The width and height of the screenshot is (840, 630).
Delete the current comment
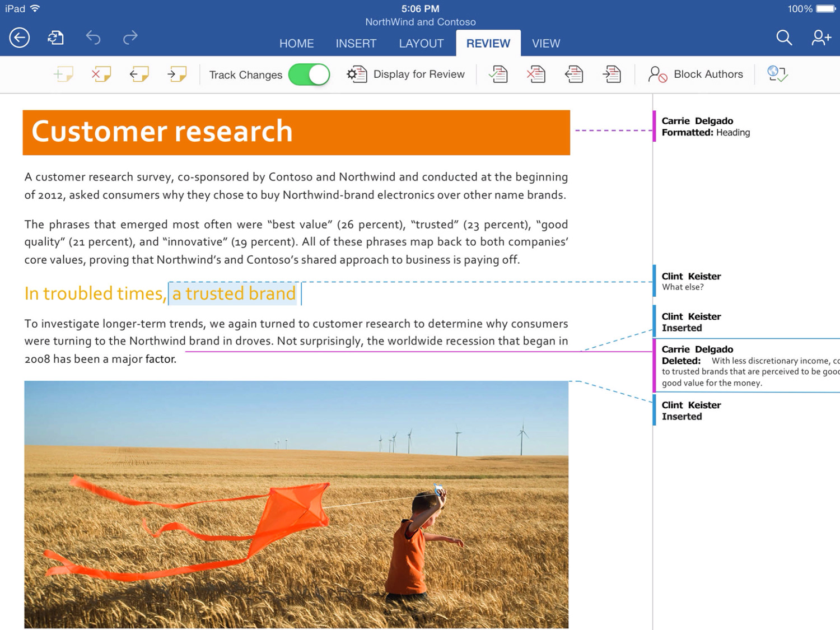101,74
